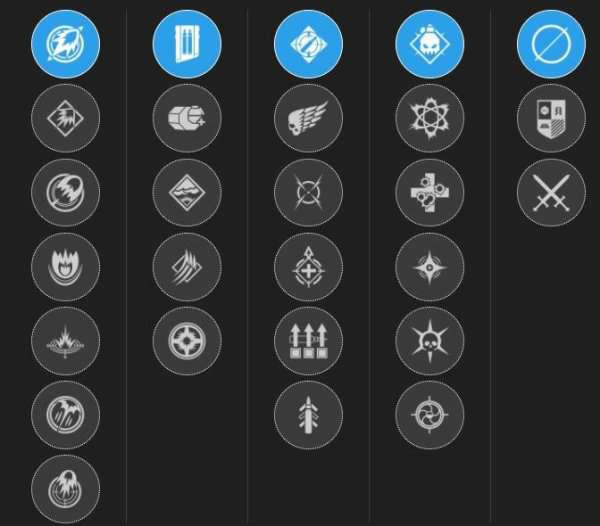This screenshot has height=526, width=600.
Task: Select the round crosshair target icon
Action: pyautogui.click(x=187, y=341)
